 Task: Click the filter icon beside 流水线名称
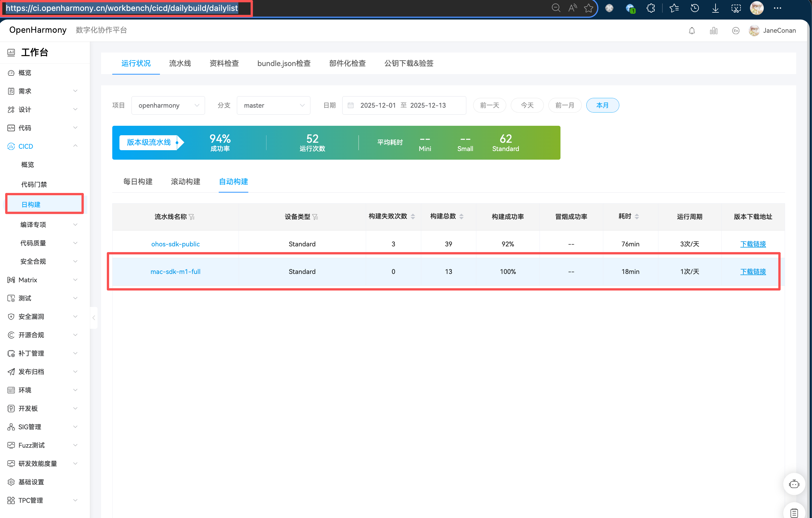[192, 217]
